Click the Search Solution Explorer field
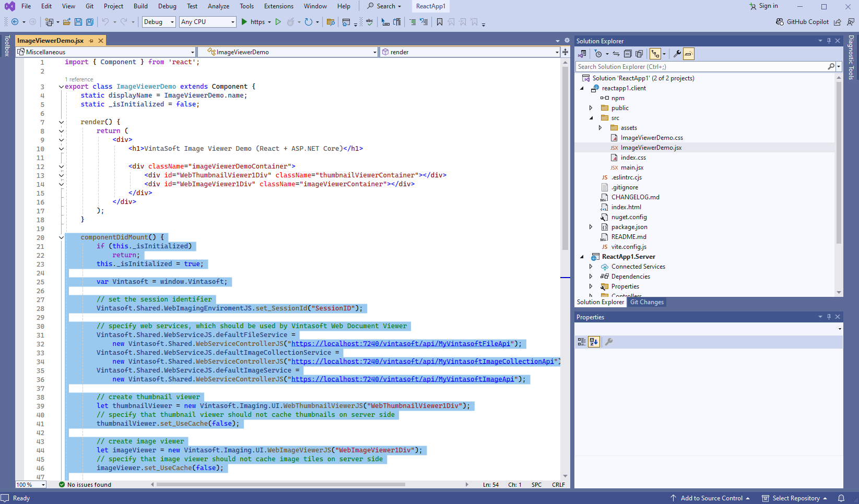This screenshot has width=859, height=504. 701,67
